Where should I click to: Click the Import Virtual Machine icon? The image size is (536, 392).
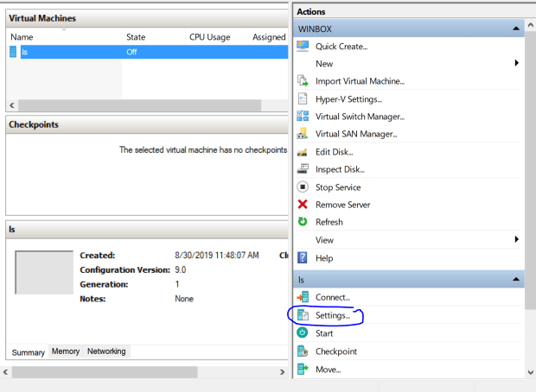point(303,81)
